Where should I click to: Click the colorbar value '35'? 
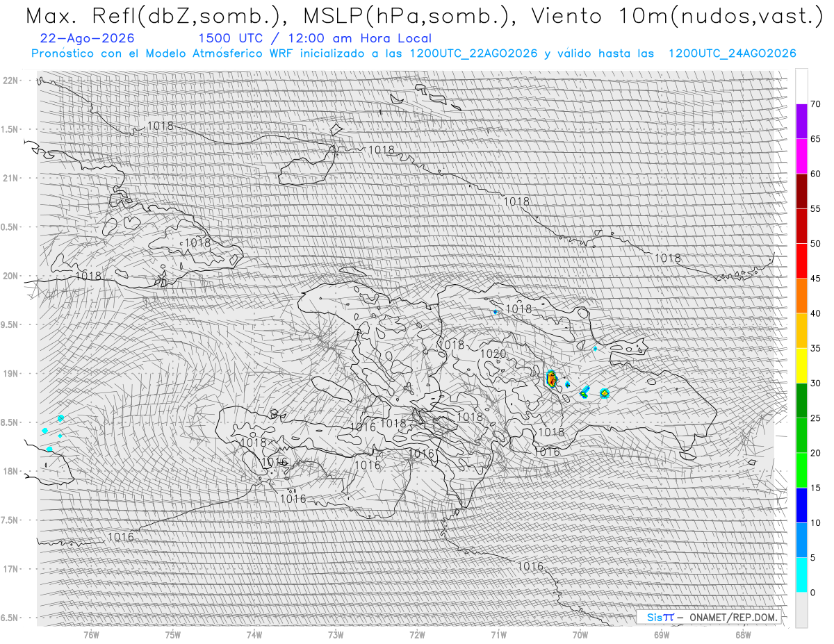(815, 348)
